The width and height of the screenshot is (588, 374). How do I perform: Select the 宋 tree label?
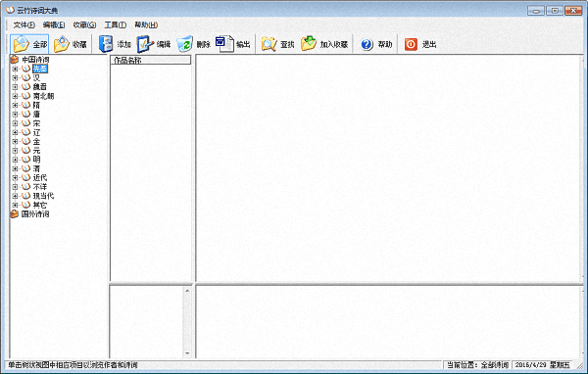(x=36, y=123)
